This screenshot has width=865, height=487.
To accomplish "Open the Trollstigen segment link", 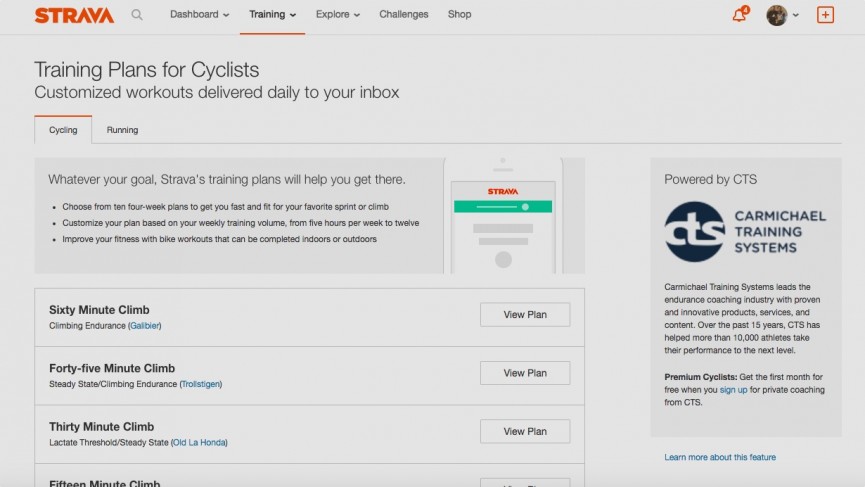I will coord(201,384).
